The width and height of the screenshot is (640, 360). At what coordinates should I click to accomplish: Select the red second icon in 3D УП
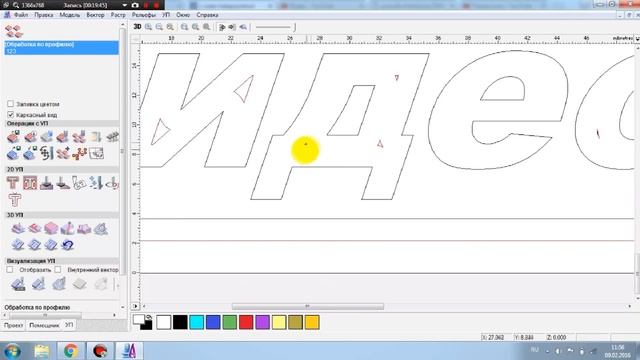click(x=34, y=228)
